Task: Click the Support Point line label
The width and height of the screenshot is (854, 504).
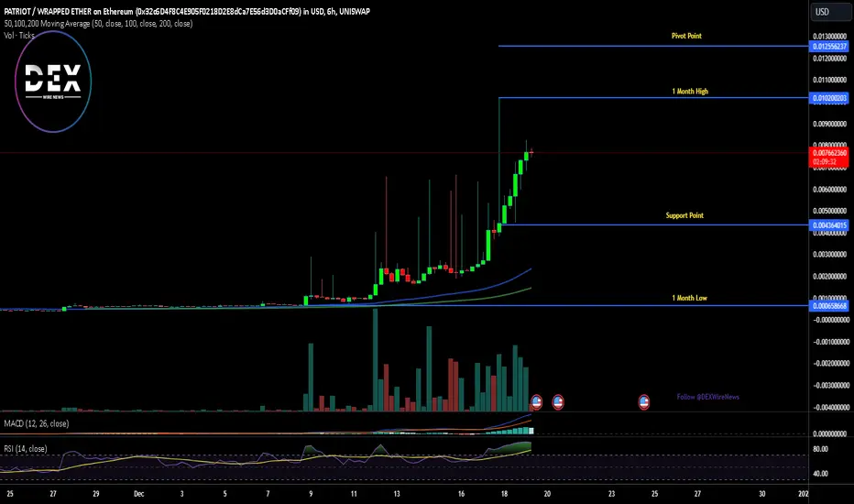Action: coord(684,215)
